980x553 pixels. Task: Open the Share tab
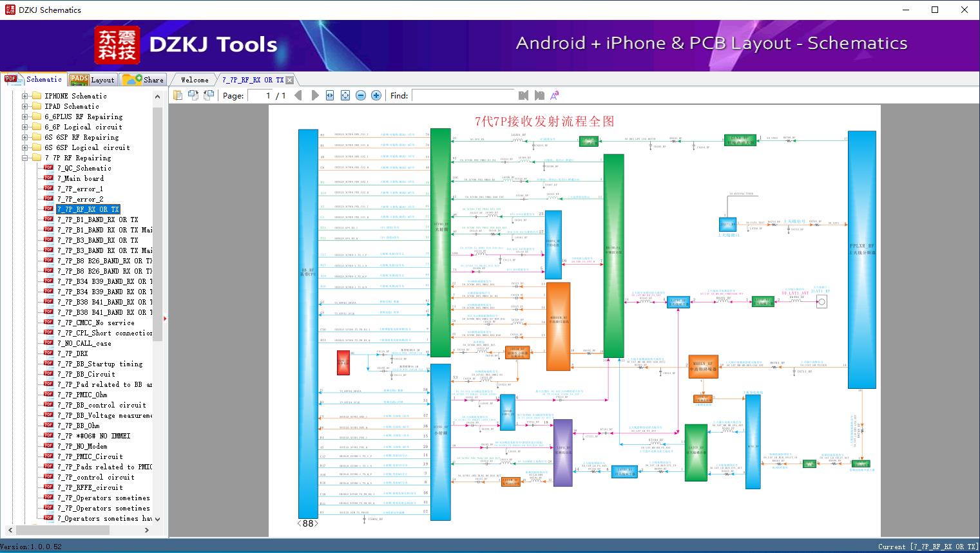(x=143, y=80)
